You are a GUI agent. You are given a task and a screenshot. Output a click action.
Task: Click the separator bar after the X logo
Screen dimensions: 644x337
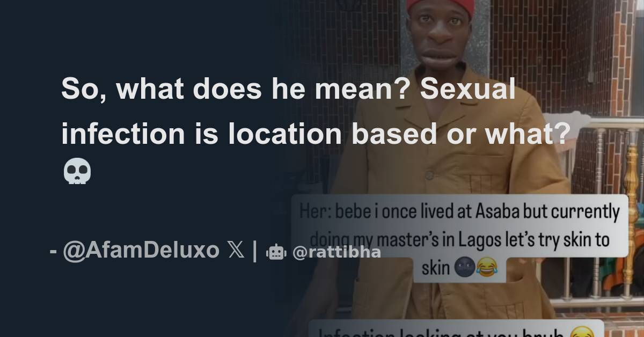coord(255,251)
